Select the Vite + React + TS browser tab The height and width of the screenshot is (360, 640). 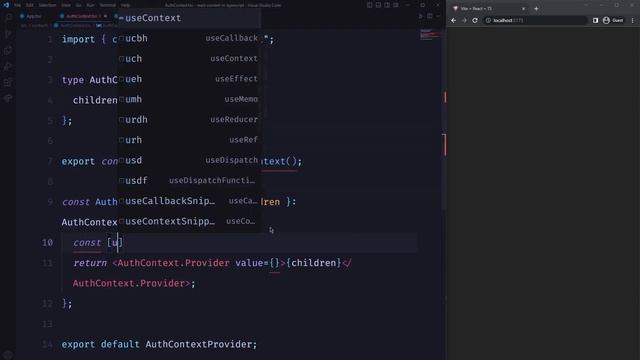click(x=488, y=9)
